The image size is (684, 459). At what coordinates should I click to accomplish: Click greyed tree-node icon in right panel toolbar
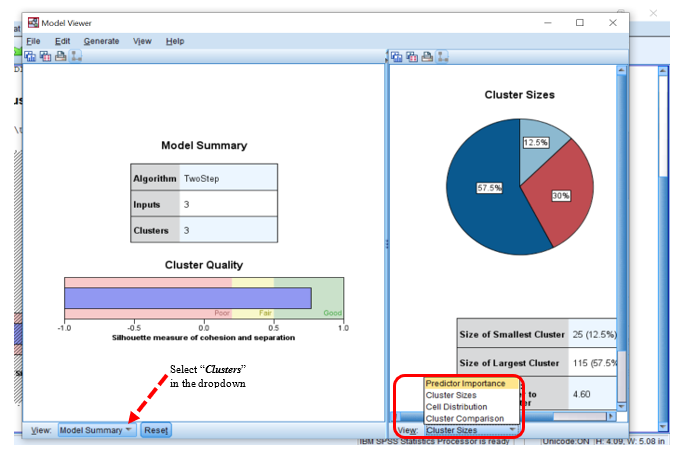point(442,56)
